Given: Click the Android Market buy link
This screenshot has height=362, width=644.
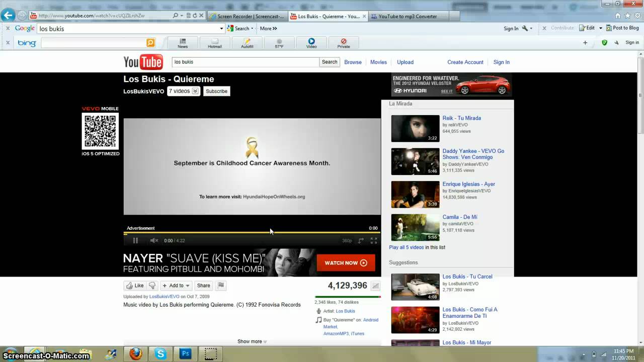Looking at the screenshot, I should (351, 323).
